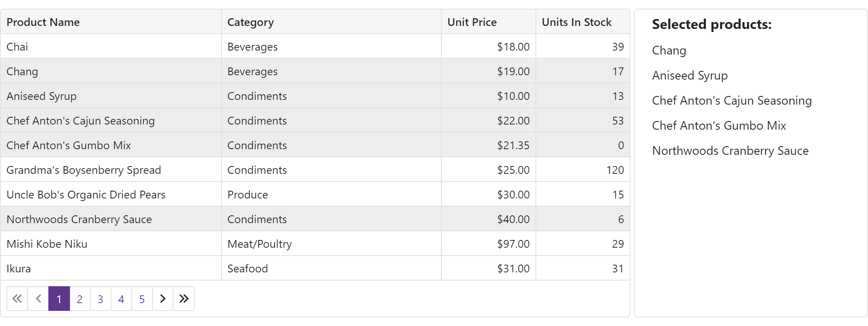The width and height of the screenshot is (868, 326).
Task: Open page 2 of the grid
Action: coord(80,299)
